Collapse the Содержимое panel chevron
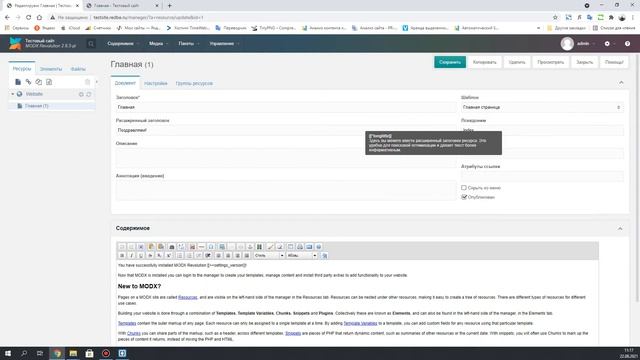Screen dimensions: 640x360 (620, 229)
